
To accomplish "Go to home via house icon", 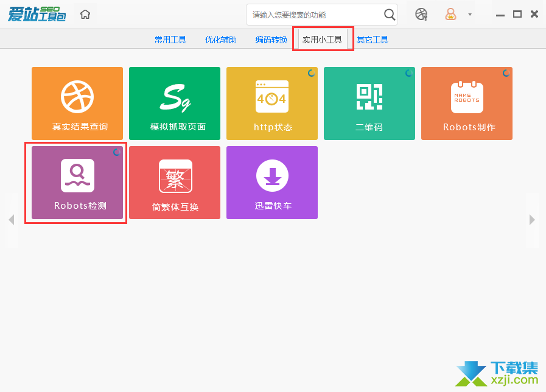I will (x=85, y=14).
